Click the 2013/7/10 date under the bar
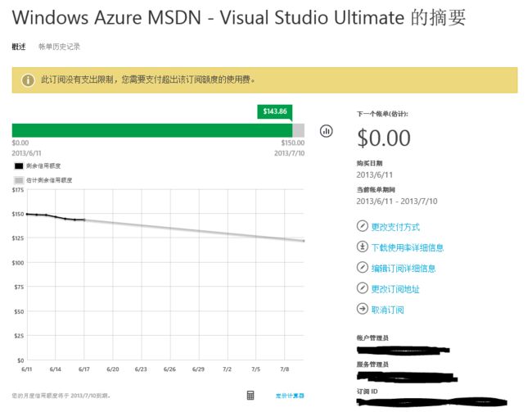 click(x=290, y=153)
